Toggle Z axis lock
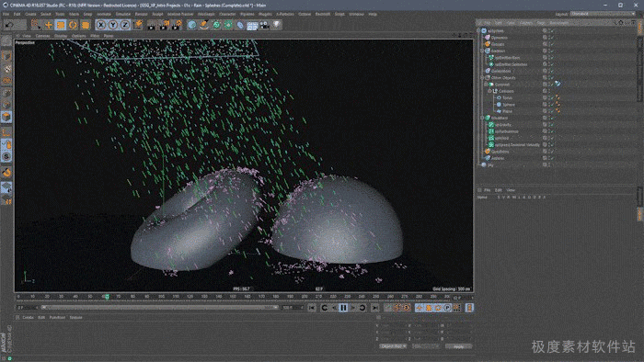644x362 pixels. 125,25
